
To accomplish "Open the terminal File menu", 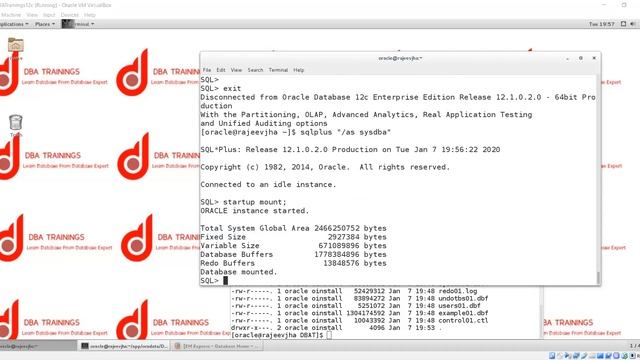I will 207,70.
